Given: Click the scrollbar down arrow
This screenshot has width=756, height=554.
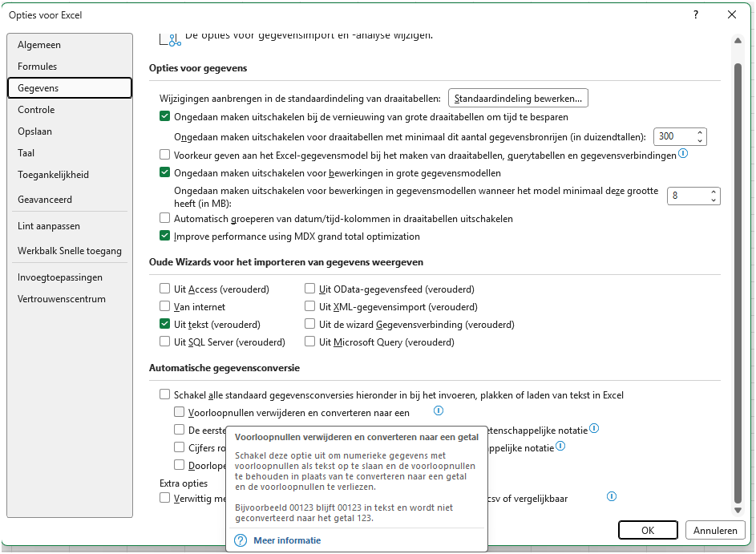Looking at the screenshot, I should [x=738, y=510].
